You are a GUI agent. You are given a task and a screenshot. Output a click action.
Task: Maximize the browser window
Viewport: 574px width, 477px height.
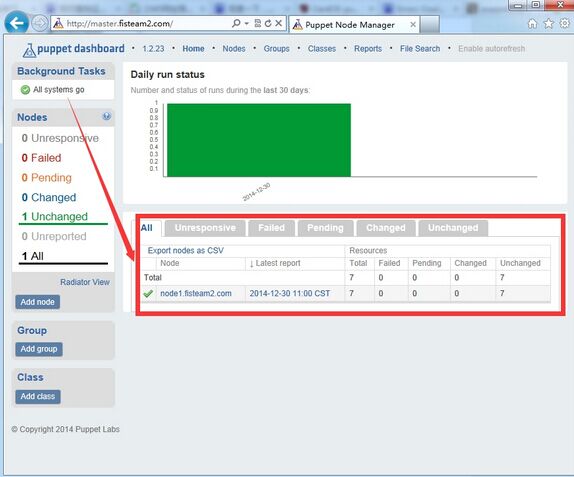click(536, 5)
